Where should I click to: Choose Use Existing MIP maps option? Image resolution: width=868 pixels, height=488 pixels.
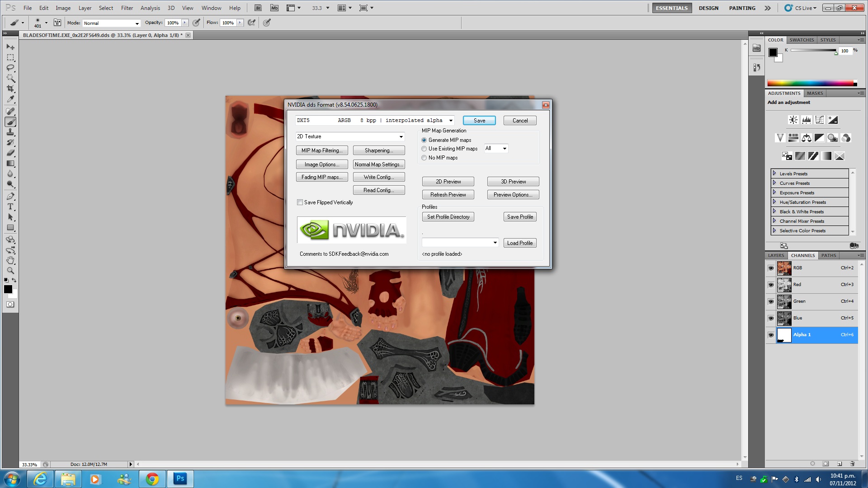point(424,149)
